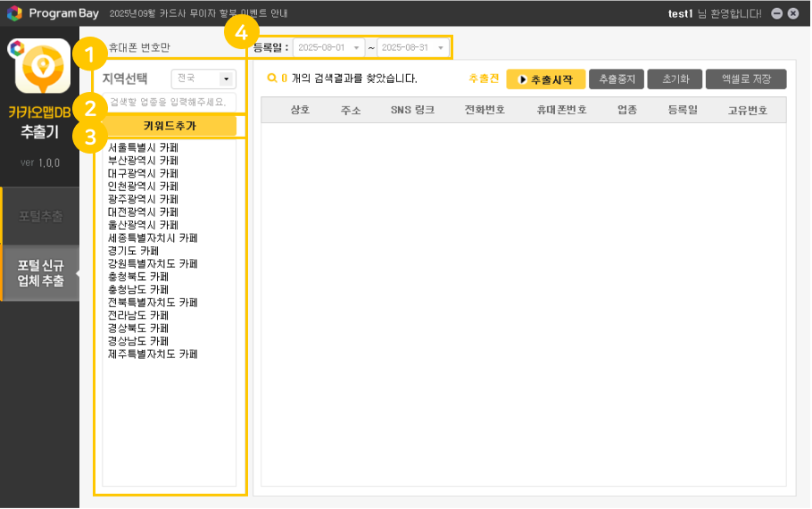812x509 pixels.
Task: Select 제주특별자치도 카페 keyword entry
Action: (153, 355)
